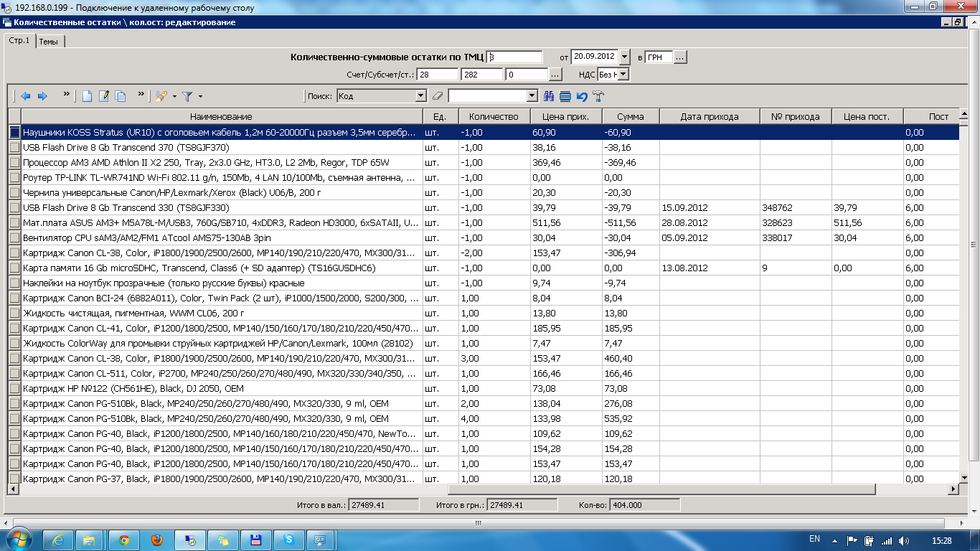Check the box for Карта памяти 16 Gb row
The height and width of the screenshot is (551, 980).
14,268
